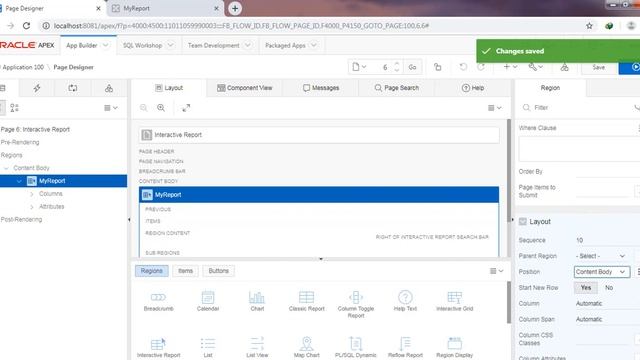640x360 pixels.
Task: Click the page lock icon in toolbar
Action: coord(438,67)
